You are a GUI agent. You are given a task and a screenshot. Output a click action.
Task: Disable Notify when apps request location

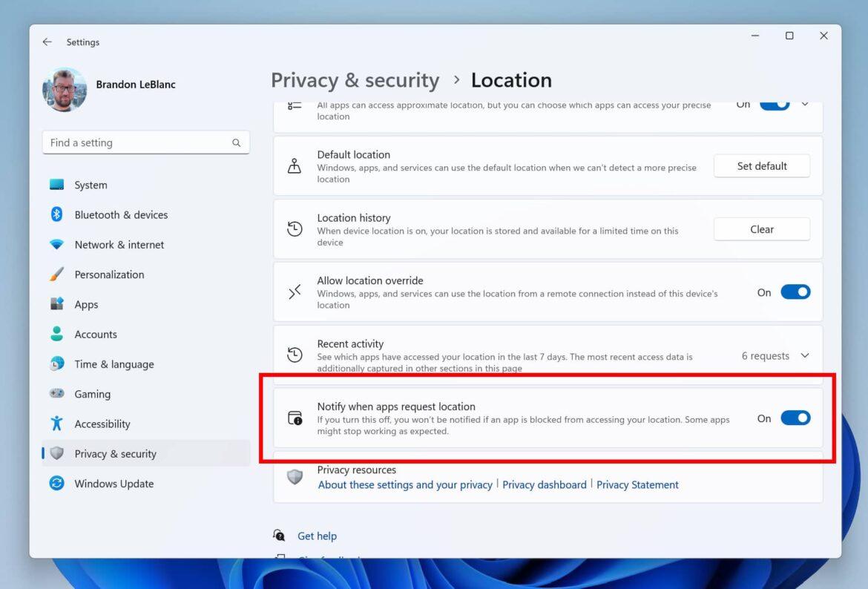click(x=795, y=418)
